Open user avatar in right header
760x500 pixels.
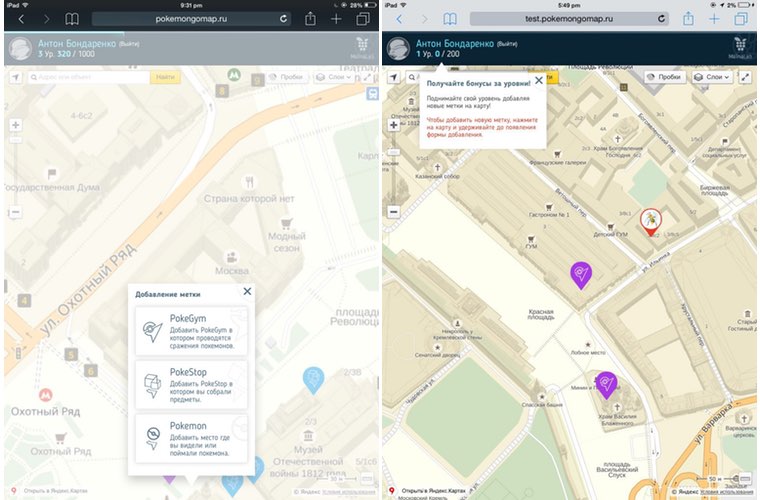(x=398, y=49)
